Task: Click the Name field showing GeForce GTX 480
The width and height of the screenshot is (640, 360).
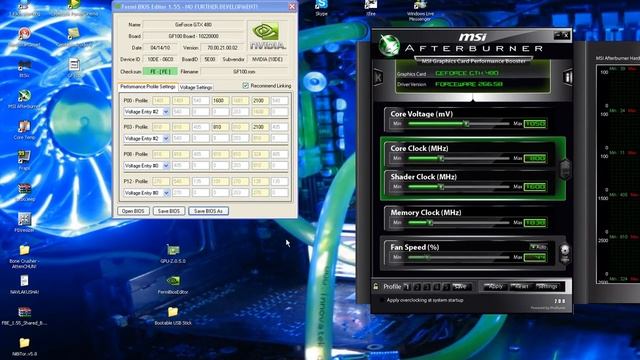Action: [x=193, y=25]
